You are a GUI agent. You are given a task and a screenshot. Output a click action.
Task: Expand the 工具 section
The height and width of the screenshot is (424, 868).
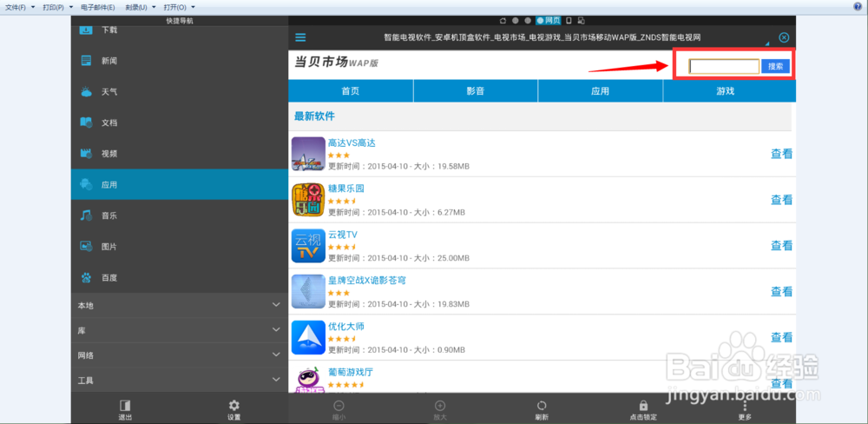[x=180, y=381]
